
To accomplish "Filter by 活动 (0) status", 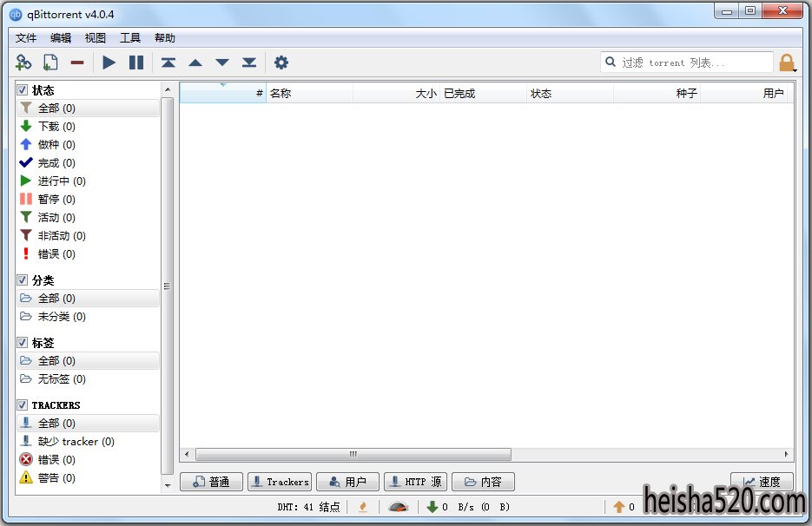I will (88, 218).
